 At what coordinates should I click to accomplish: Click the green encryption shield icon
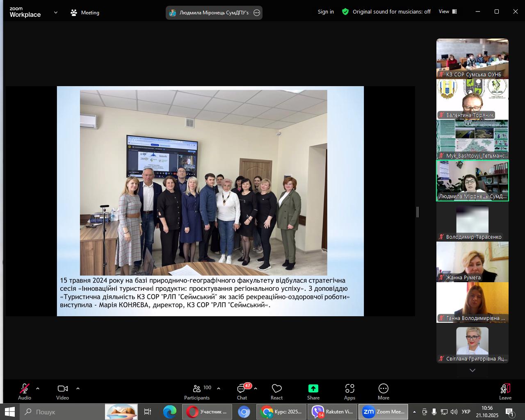point(345,12)
